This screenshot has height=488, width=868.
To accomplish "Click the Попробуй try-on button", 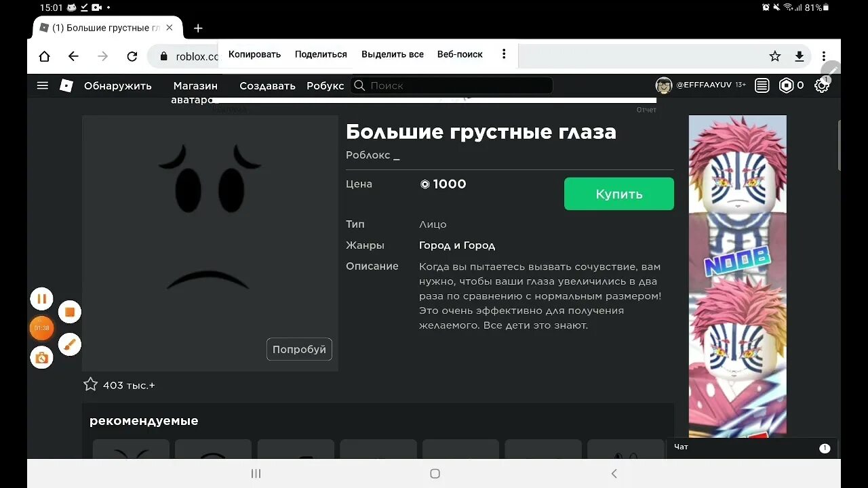I will pyautogui.click(x=299, y=349).
